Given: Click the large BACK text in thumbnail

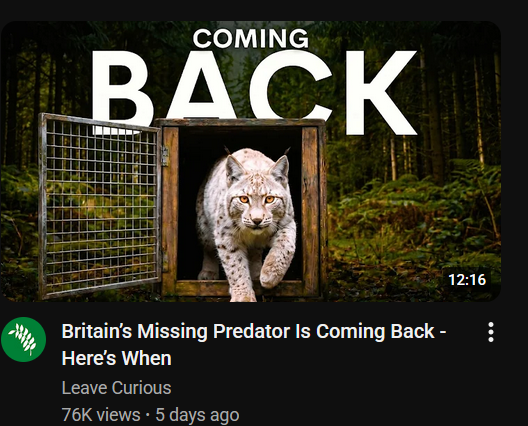Looking at the screenshot, I should 253,92.
